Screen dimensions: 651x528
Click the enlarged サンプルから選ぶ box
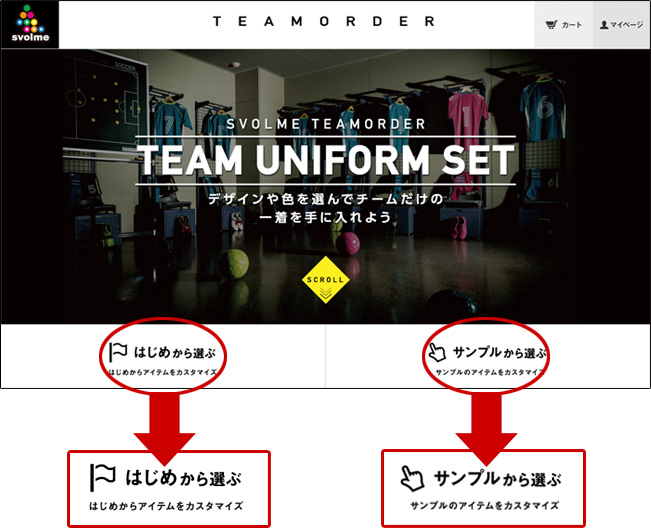click(x=483, y=488)
